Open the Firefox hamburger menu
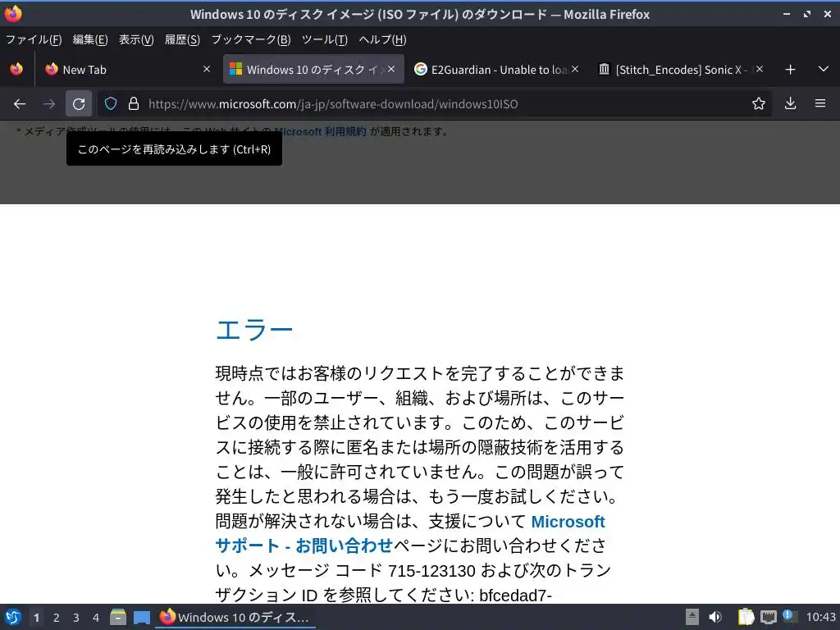The width and height of the screenshot is (840, 630). tap(820, 103)
